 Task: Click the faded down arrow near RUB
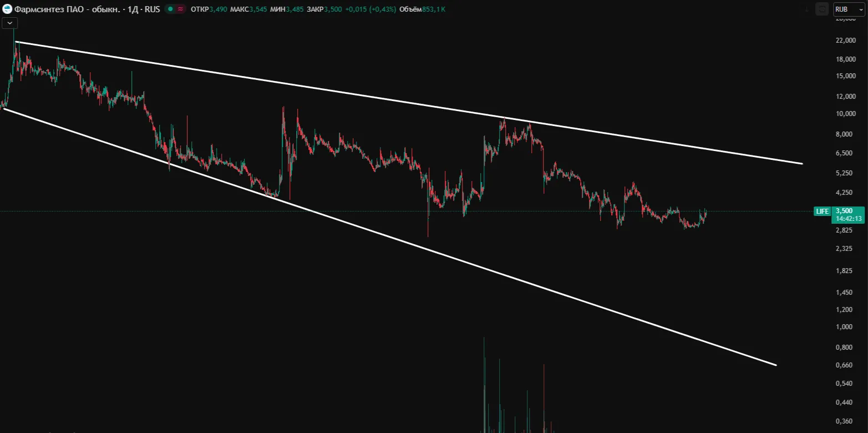[x=808, y=9]
